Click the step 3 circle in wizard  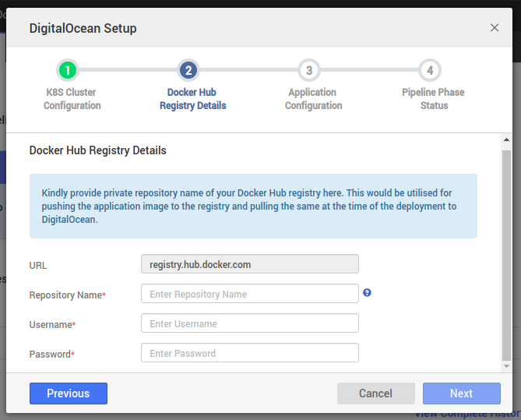[309, 71]
